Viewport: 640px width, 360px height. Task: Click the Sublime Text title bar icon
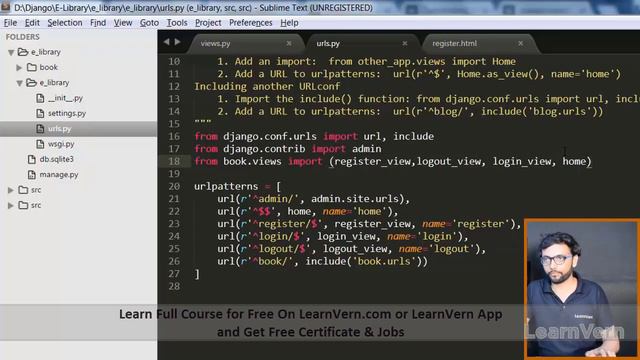[5, 7]
